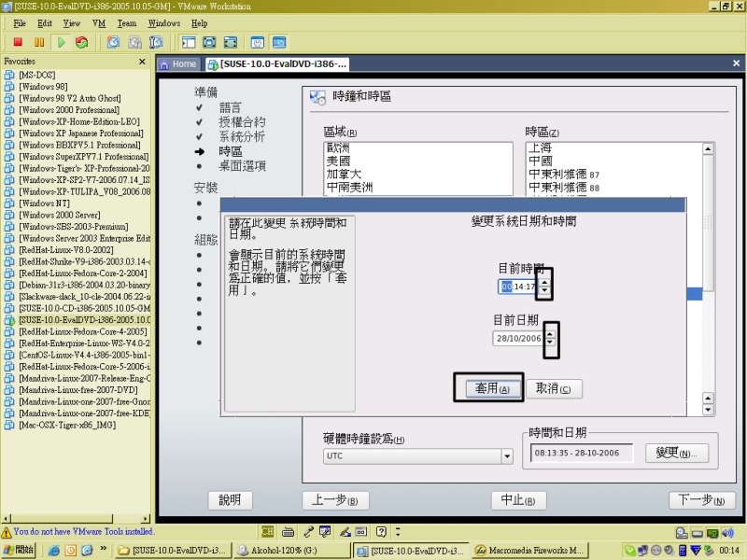This screenshot has height=560, width=747.
Task: Select [Mac-OSX-Tiger-x86_IMG] favorite
Action: (67, 425)
